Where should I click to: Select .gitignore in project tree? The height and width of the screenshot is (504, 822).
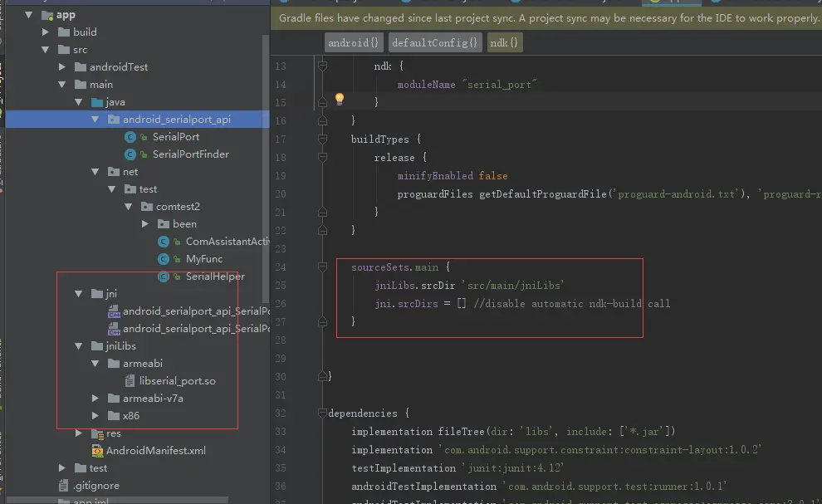click(96, 486)
